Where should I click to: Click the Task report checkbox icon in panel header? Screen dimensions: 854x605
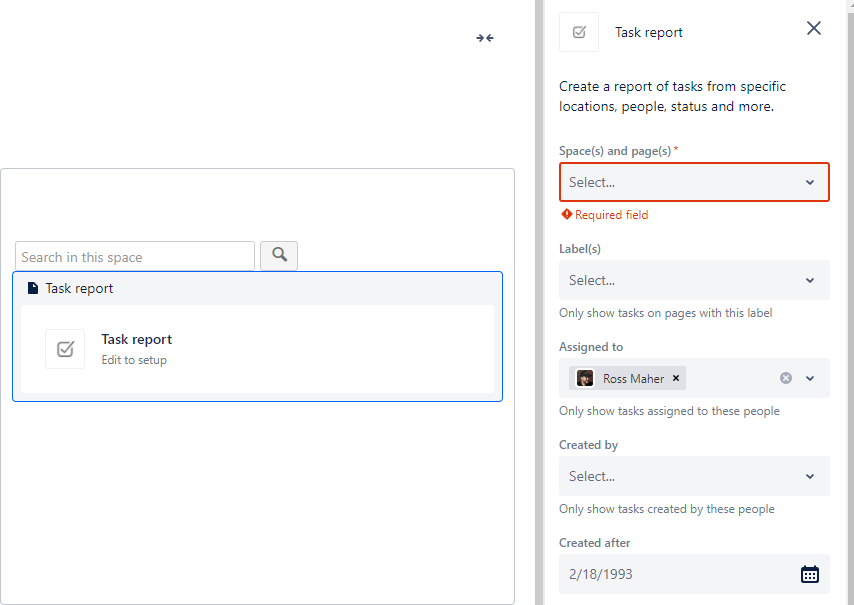pyautogui.click(x=579, y=32)
